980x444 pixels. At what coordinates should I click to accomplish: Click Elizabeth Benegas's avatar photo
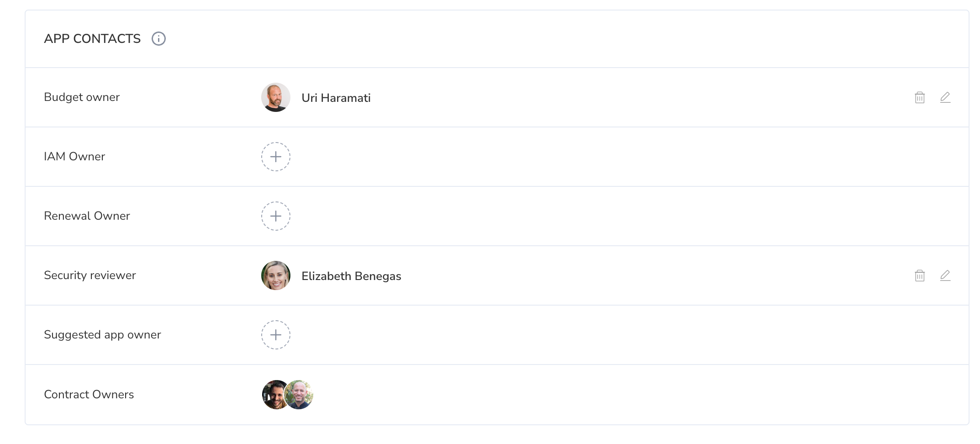coord(276,275)
